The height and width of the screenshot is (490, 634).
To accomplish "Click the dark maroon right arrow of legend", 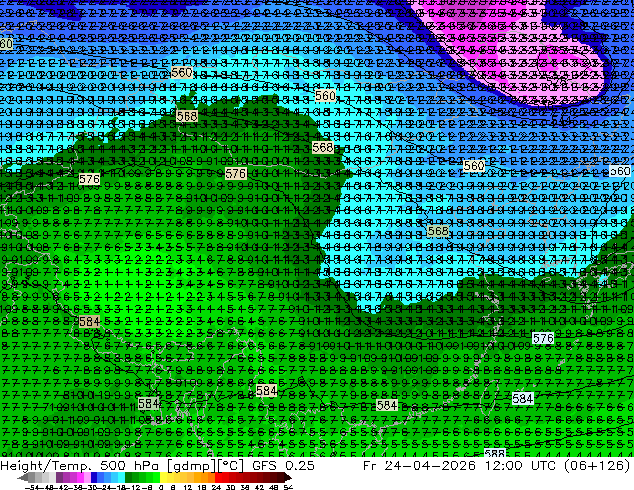I will (x=287, y=478).
